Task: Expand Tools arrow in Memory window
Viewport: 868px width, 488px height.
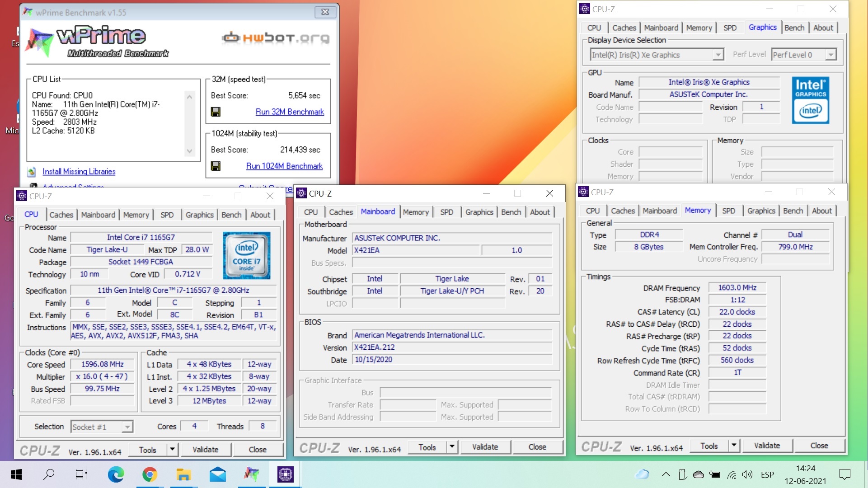Action: 734,446
